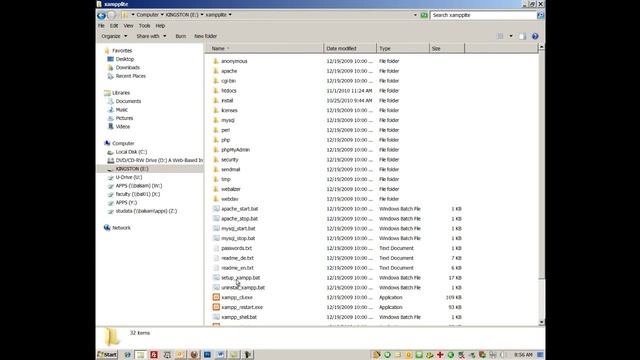The image size is (640, 360).
Task: Click the Word icon in the taskbar
Action: (220, 355)
